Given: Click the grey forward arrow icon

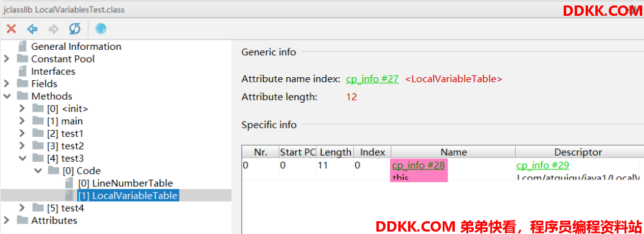Looking at the screenshot, I should coord(54,29).
